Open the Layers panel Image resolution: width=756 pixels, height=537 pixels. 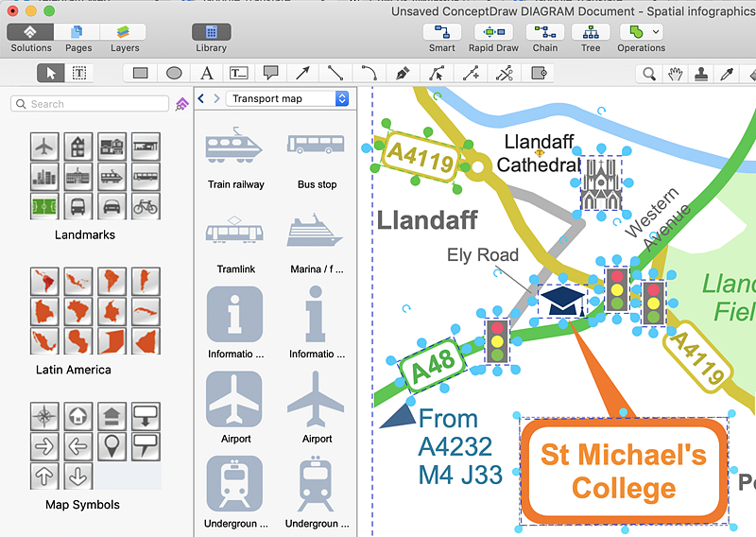click(123, 32)
